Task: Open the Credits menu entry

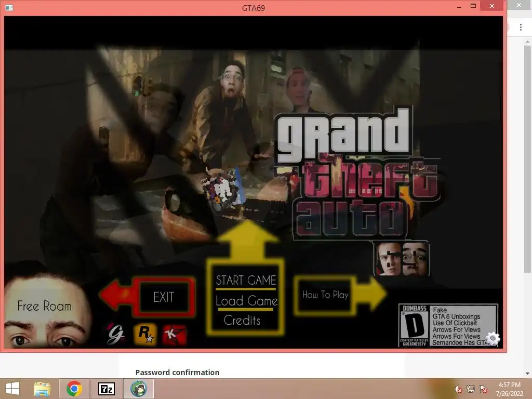Action: pos(242,320)
